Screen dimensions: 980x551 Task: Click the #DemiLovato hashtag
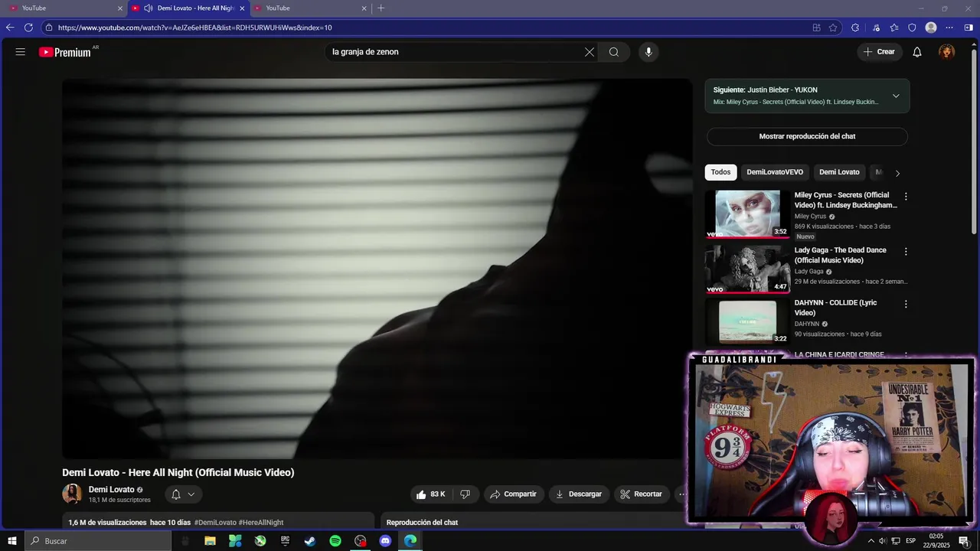pos(215,523)
